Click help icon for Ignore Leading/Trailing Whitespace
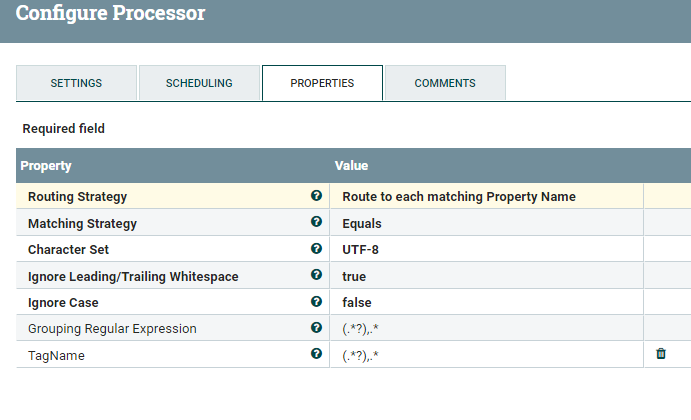The height and width of the screenshot is (420, 691). [x=316, y=275]
